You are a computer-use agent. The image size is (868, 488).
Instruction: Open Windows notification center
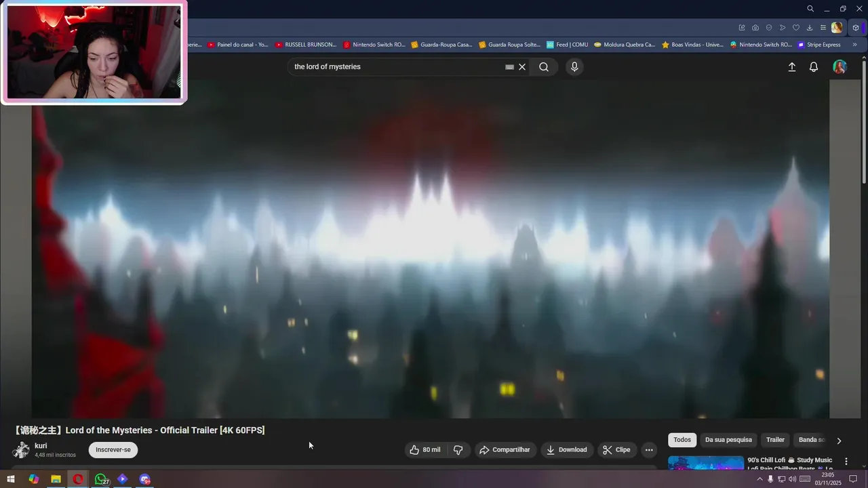854,479
